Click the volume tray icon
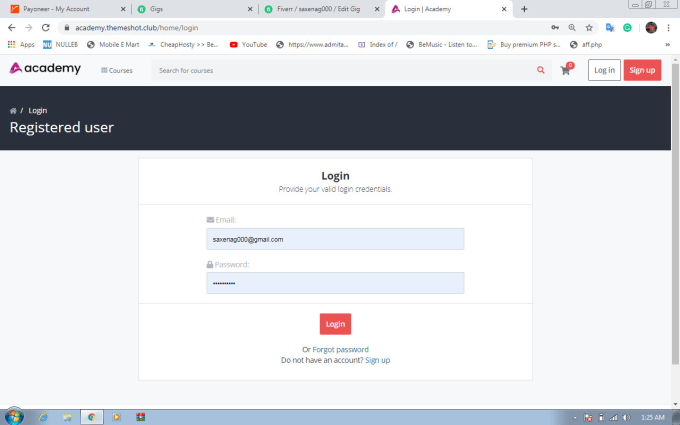Viewport: 680px width, 425px height. pos(626,418)
